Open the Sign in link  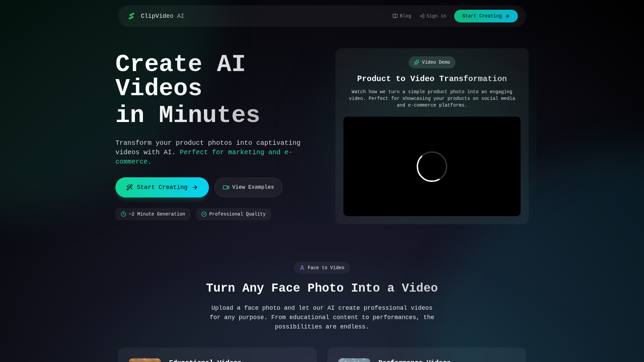pyautogui.click(x=436, y=16)
